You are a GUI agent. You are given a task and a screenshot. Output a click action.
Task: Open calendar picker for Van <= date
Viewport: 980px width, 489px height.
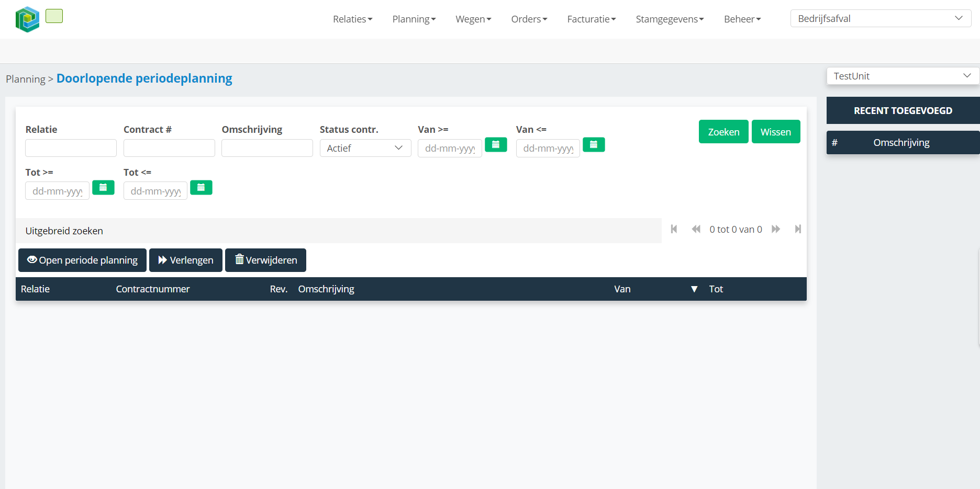tap(594, 145)
